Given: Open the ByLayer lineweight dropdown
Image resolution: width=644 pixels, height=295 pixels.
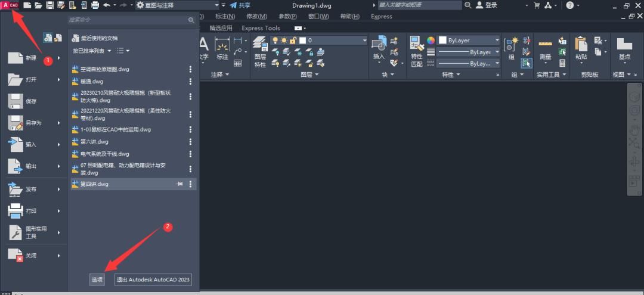Looking at the screenshot, I should pos(469,52).
